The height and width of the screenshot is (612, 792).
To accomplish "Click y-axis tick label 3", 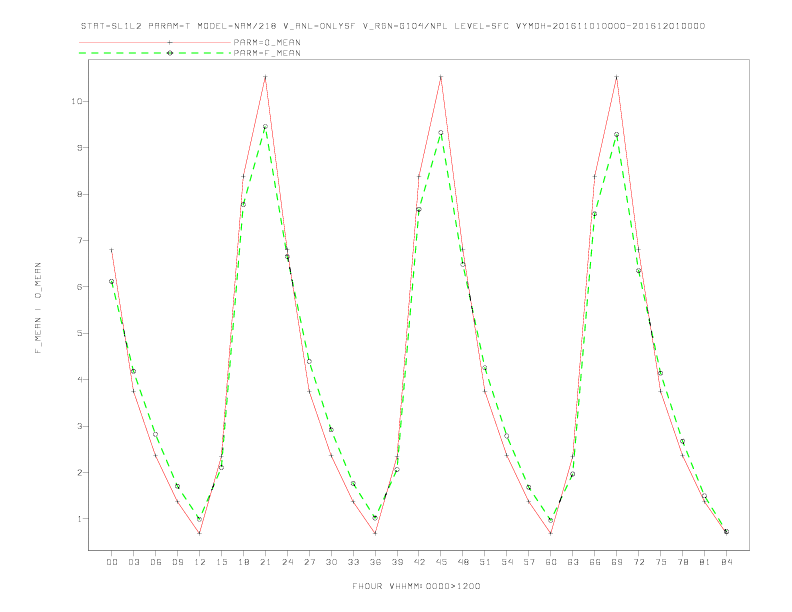I will pos(79,426).
